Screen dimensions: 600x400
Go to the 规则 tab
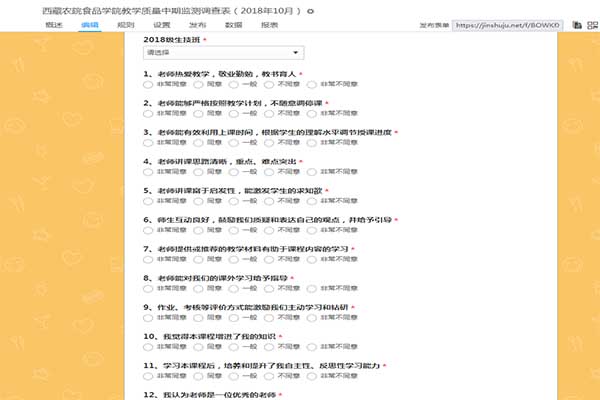click(126, 24)
